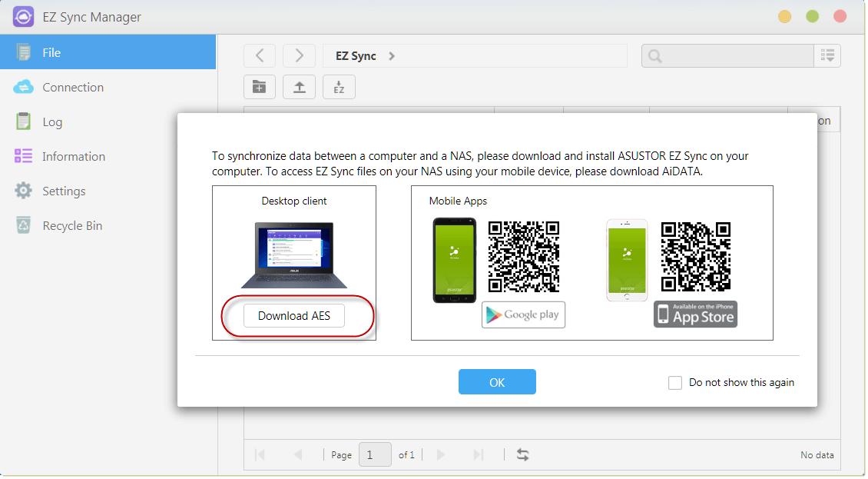Click the next page arrow
Image resolution: width=868 pixels, height=479 pixels.
coord(441,455)
